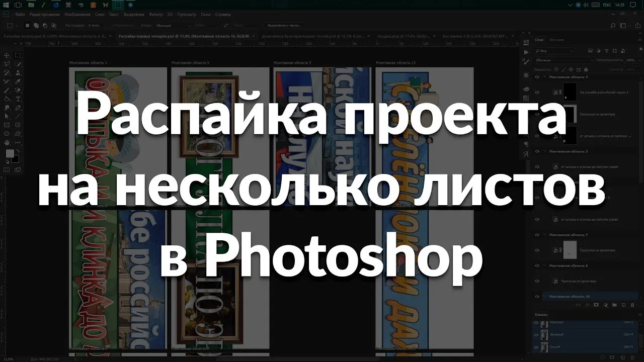Hide the Монтажная область 6 artboard

[x=537, y=265]
